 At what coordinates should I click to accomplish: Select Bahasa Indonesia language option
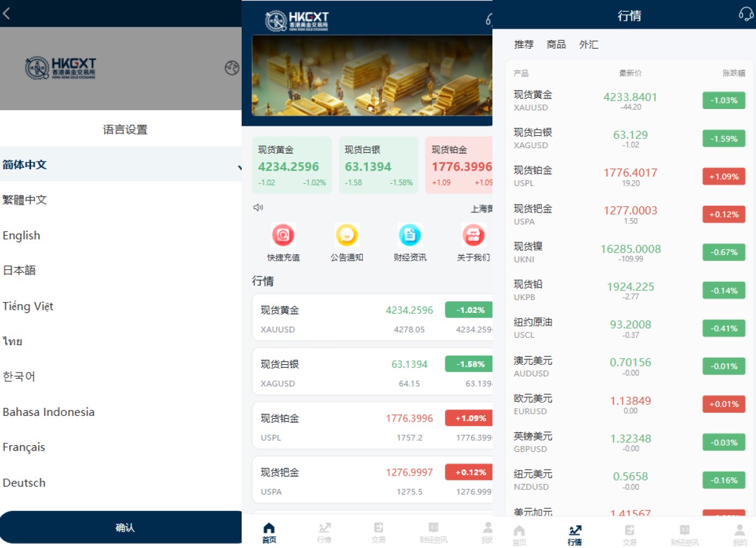(x=121, y=412)
